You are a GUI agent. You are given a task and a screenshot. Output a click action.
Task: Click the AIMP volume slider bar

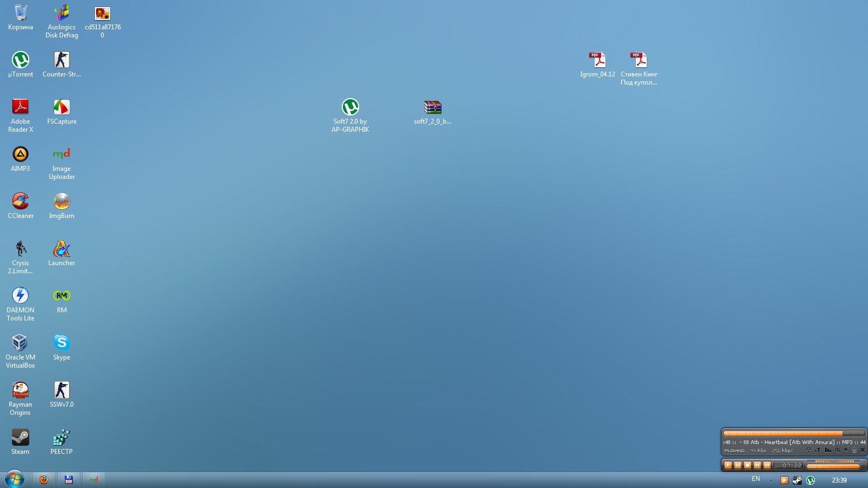833,466
